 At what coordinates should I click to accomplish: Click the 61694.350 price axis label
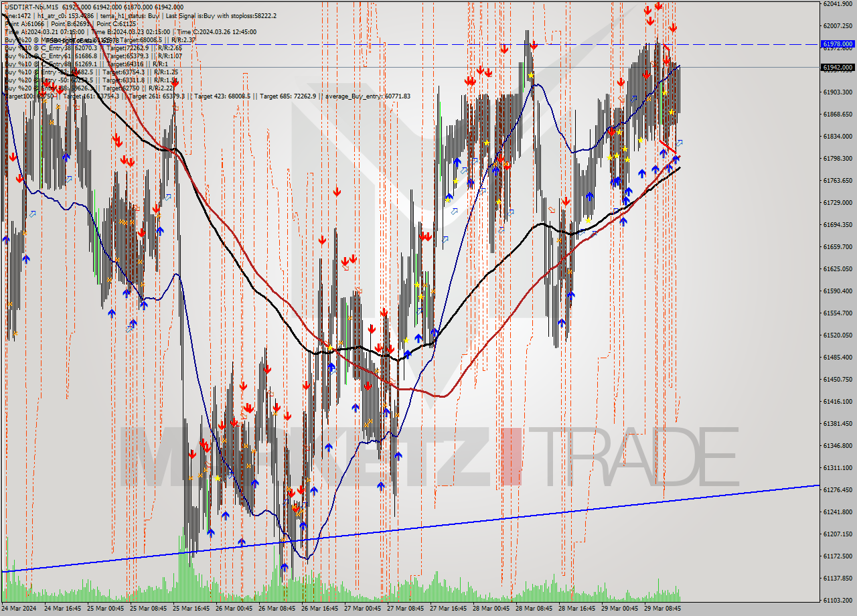point(838,224)
